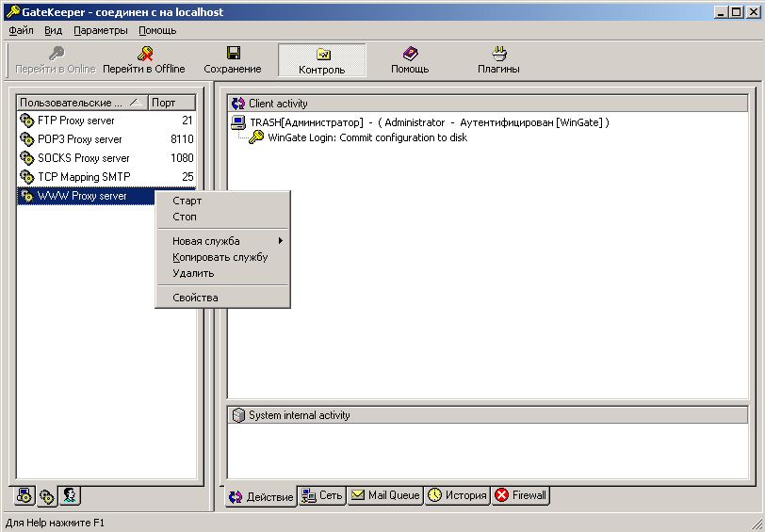Switch to the Действие tab
Screen dimensions: 765x532
(261, 496)
